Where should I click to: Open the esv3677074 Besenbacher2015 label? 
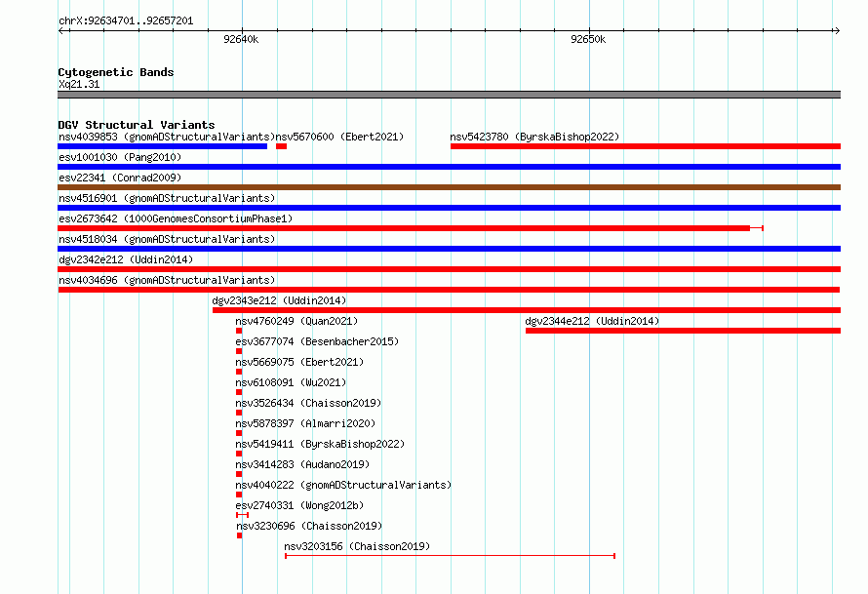click(x=317, y=341)
